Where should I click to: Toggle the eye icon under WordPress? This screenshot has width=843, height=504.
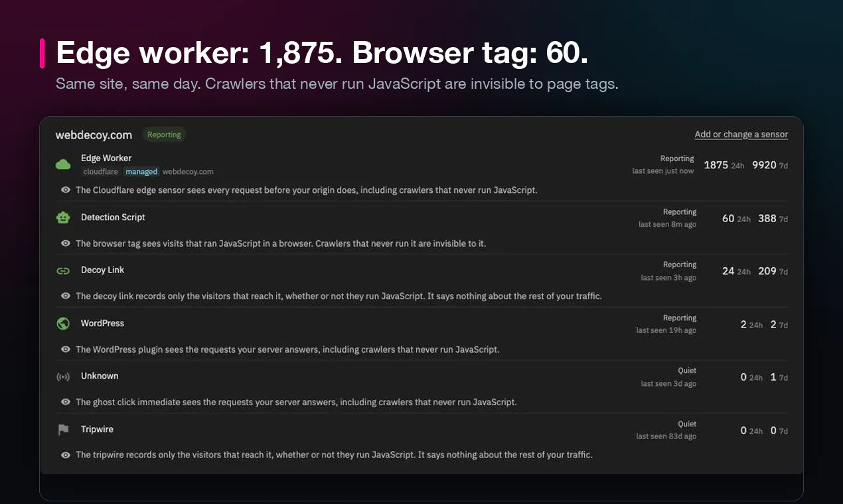pos(66,349)
